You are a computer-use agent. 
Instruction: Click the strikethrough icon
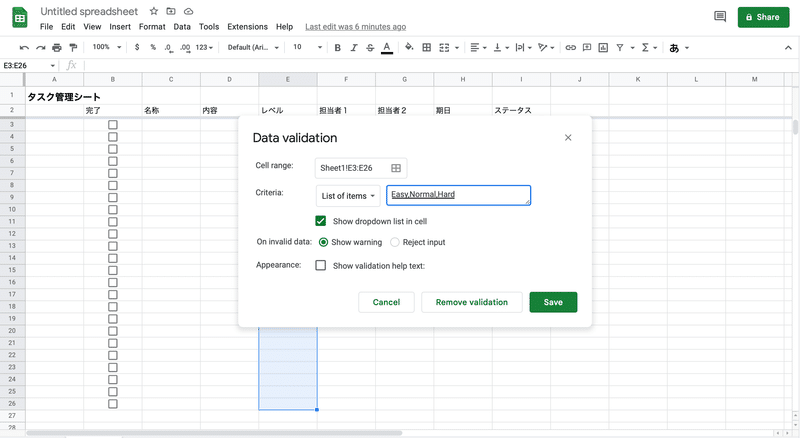370,47
